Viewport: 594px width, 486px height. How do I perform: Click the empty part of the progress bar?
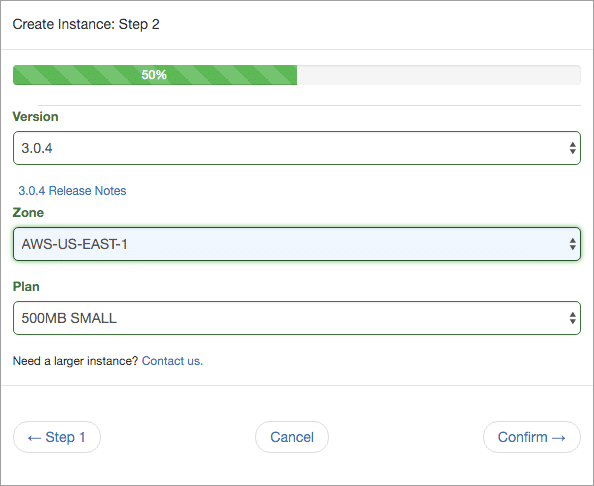click(439, 75)
